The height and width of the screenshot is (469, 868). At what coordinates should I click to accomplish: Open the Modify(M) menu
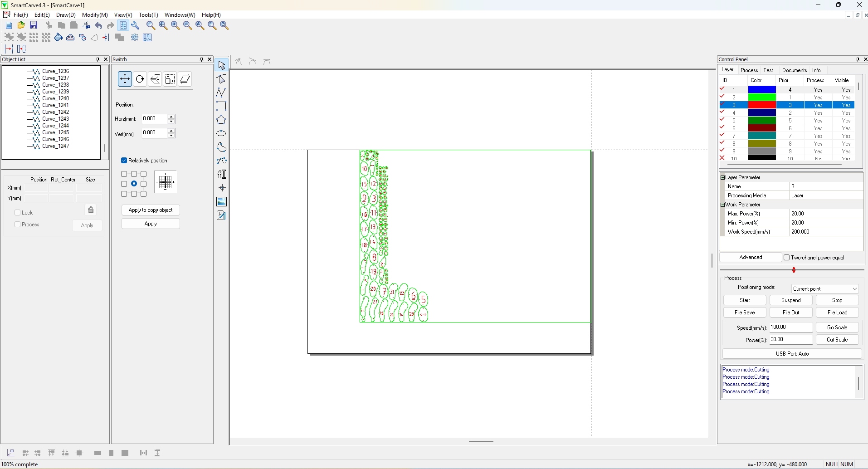coord(94,15)
